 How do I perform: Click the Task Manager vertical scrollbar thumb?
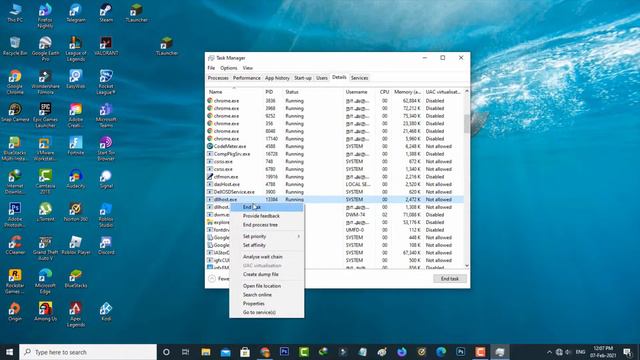coord(467,124)
